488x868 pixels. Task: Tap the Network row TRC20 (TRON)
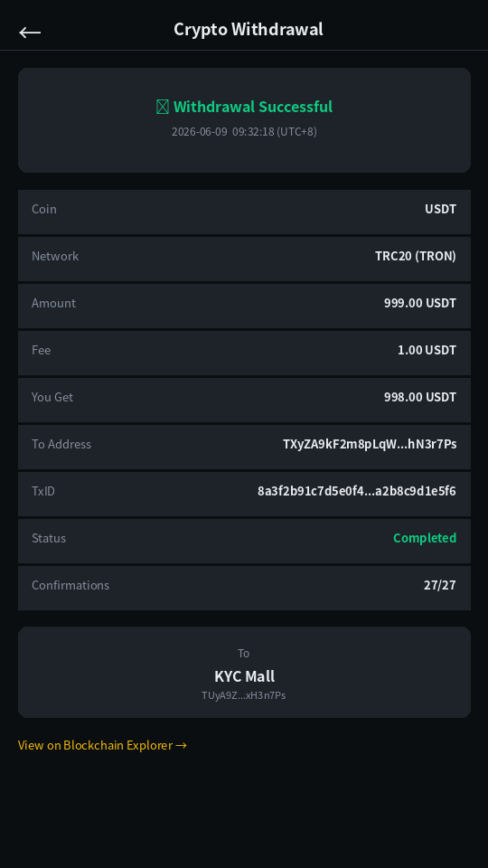click(244, 259)
